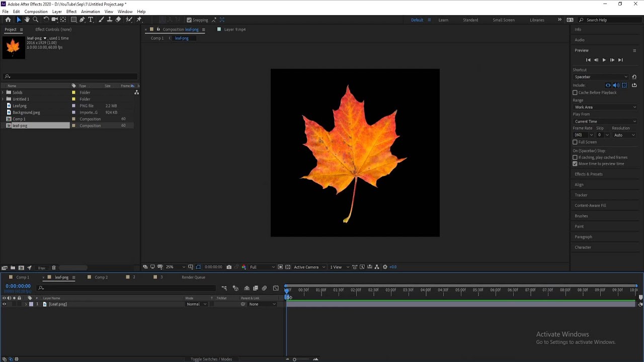This screenshot has height=362, width=644.
Task: Create a new folder in Project panel
Action: (13, 267)
